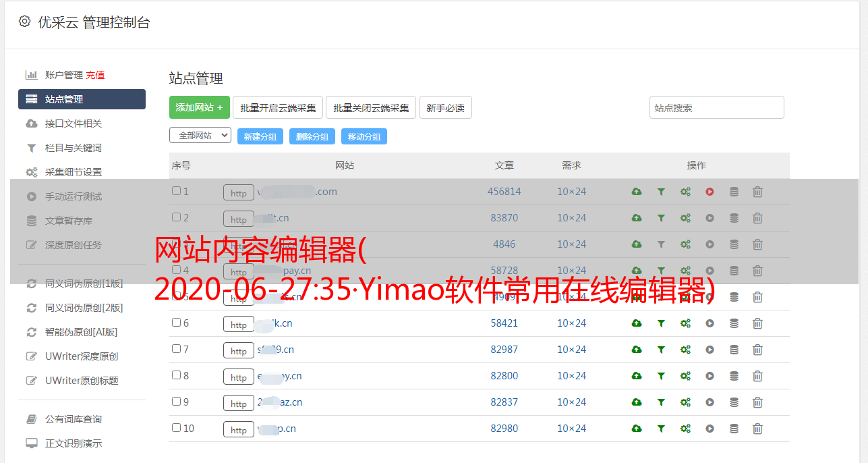Click the 新建分组 button

click(260, 136)
